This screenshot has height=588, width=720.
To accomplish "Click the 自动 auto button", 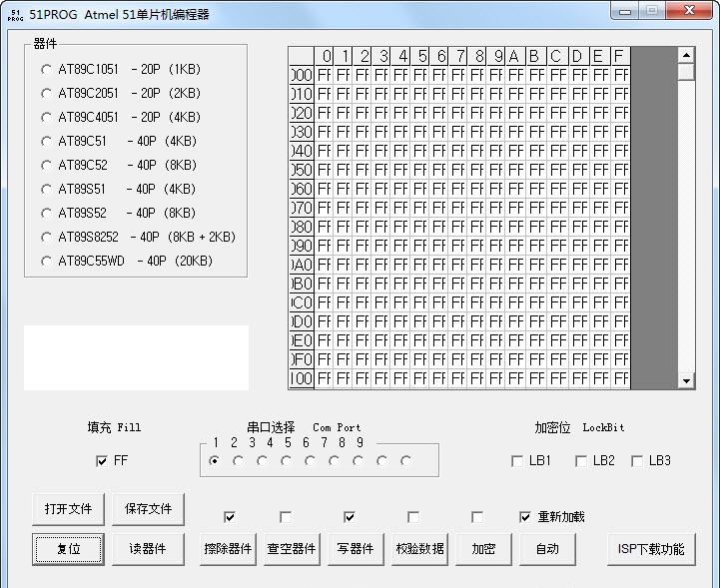I will [547, 549].
